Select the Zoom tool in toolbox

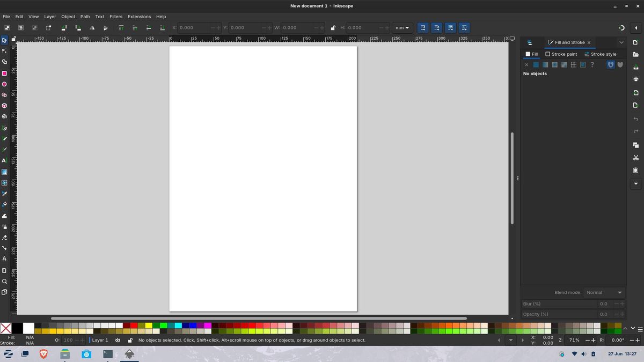point(4,281)
